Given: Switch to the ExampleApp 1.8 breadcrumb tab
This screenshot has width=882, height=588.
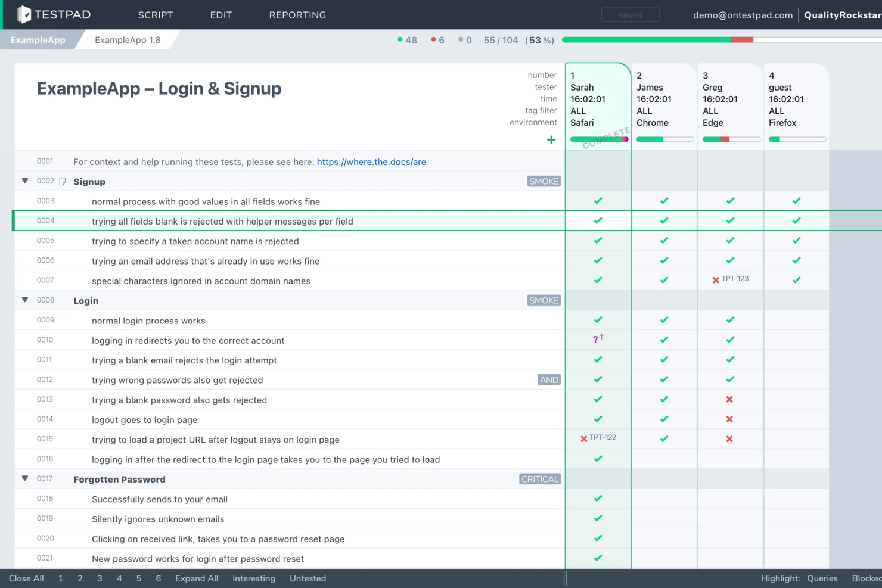Looking at the screenshot, I should tap(127, 40).
